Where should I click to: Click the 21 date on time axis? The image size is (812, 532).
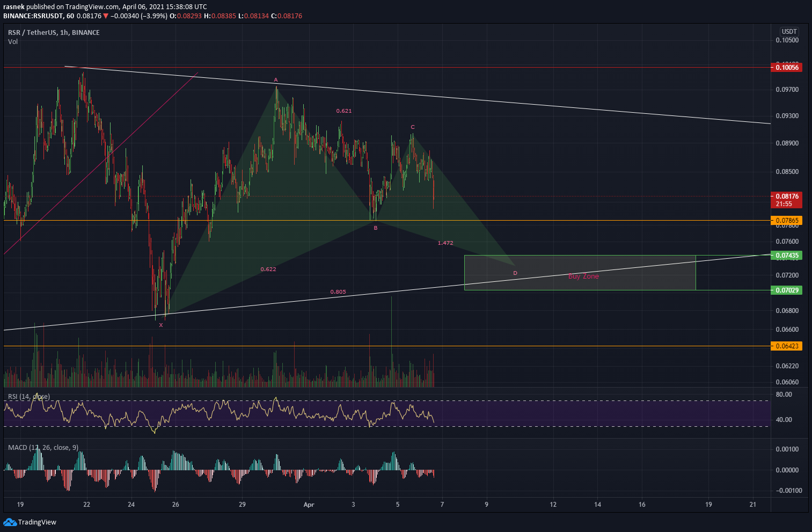click(x=753, y=505)
